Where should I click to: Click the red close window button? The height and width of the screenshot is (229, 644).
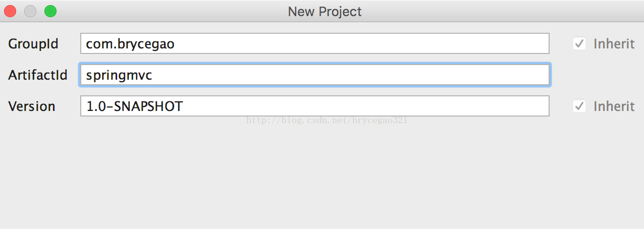click(x=10, y=11)
